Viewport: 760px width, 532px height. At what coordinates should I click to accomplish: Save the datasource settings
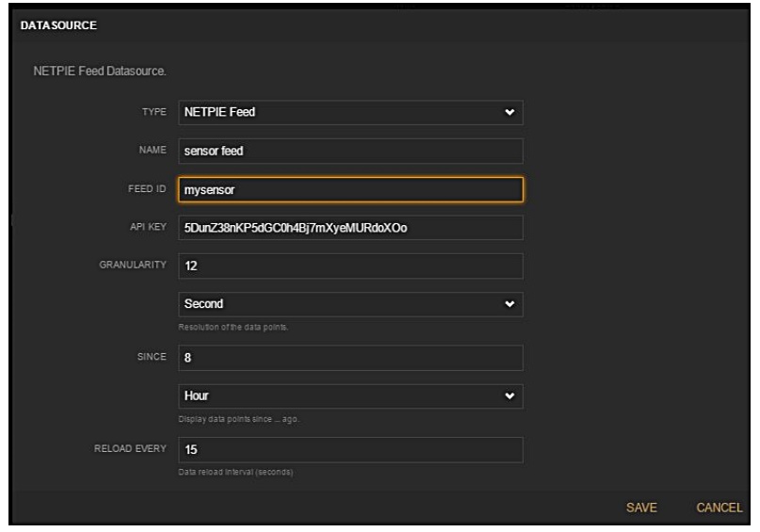641,508
